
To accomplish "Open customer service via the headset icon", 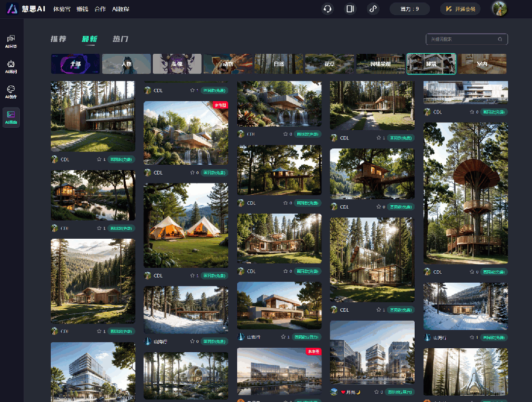I will click(x=327, y=9).
